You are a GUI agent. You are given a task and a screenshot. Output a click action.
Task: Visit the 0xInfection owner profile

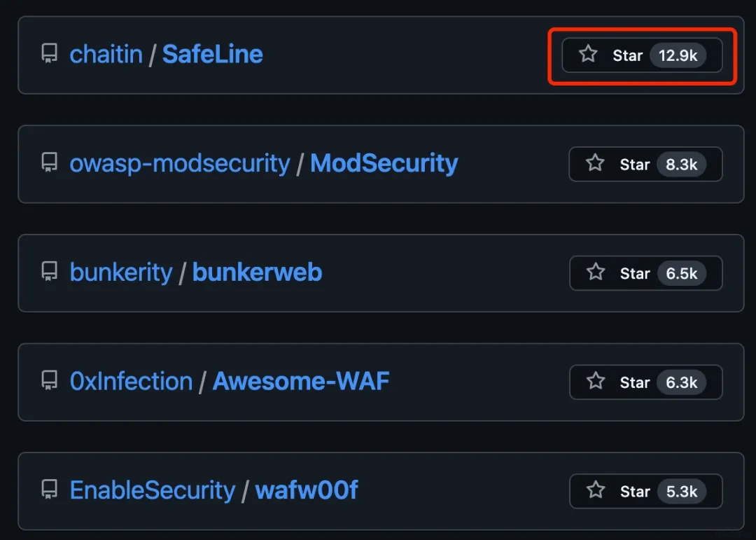click(x=131, y=381)
